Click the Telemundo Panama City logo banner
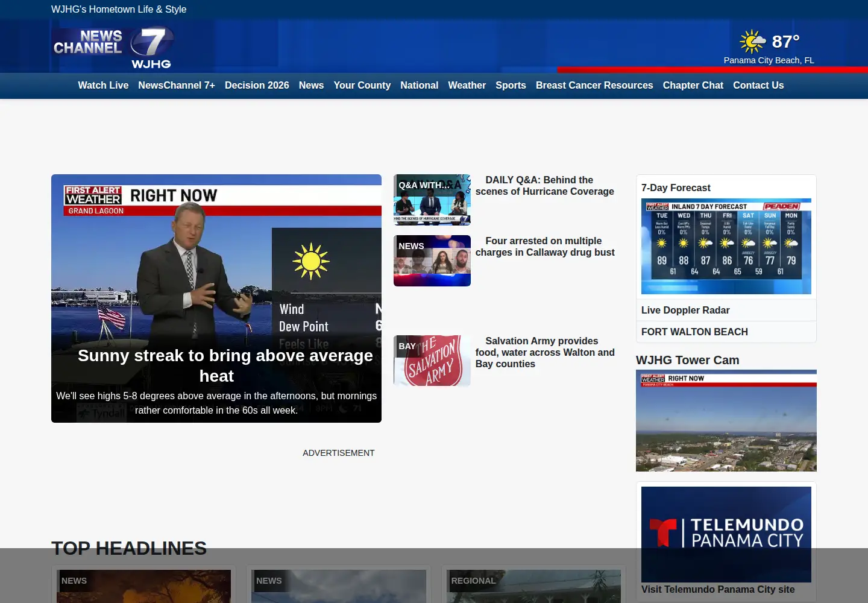Viewport: 868px width, 603px height. [x=726, y=534]
